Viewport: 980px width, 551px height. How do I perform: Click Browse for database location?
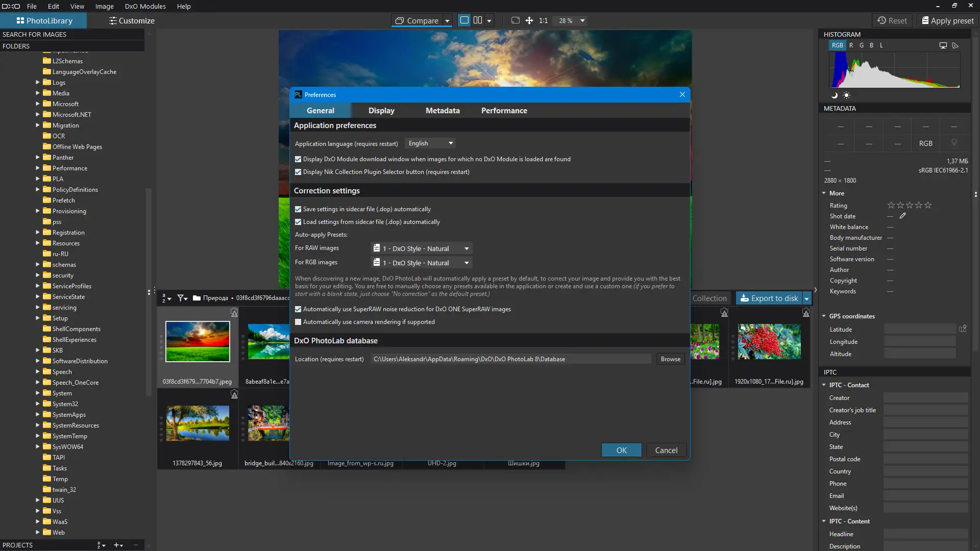pyautogui.click(x=670, y=359)
